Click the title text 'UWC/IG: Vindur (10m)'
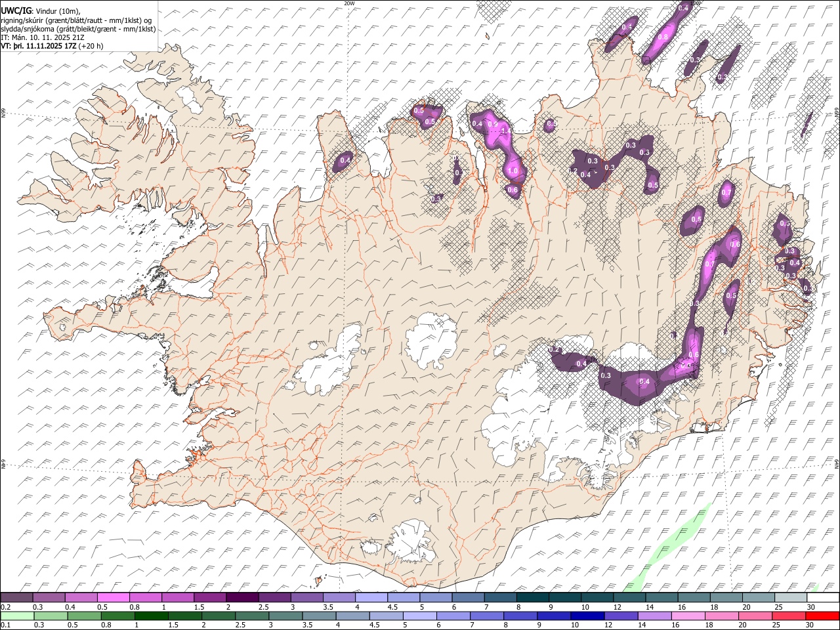 coord(40,11)
